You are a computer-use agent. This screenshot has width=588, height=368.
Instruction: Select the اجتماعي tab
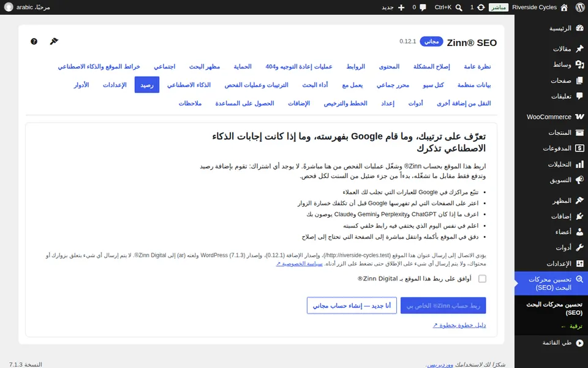[165, 66]
